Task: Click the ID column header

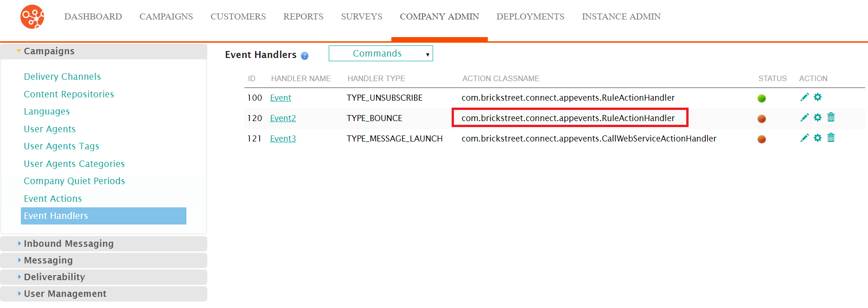Action: point(251,78)
